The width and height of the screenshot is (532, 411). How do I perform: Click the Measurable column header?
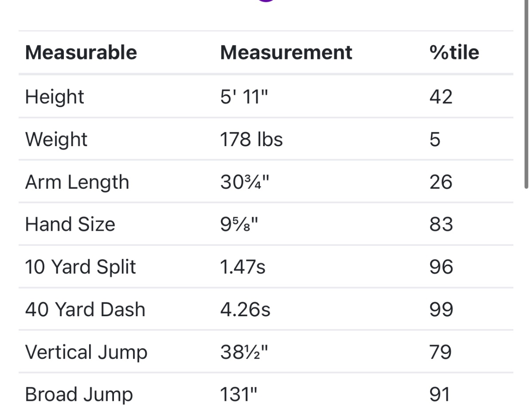click(x=81, y=52)
